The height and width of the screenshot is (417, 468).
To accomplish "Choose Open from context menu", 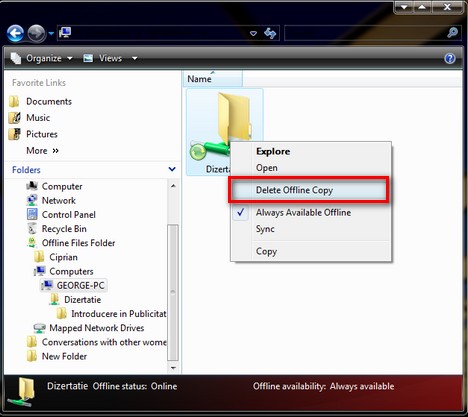I will click(x=267, y=168).
